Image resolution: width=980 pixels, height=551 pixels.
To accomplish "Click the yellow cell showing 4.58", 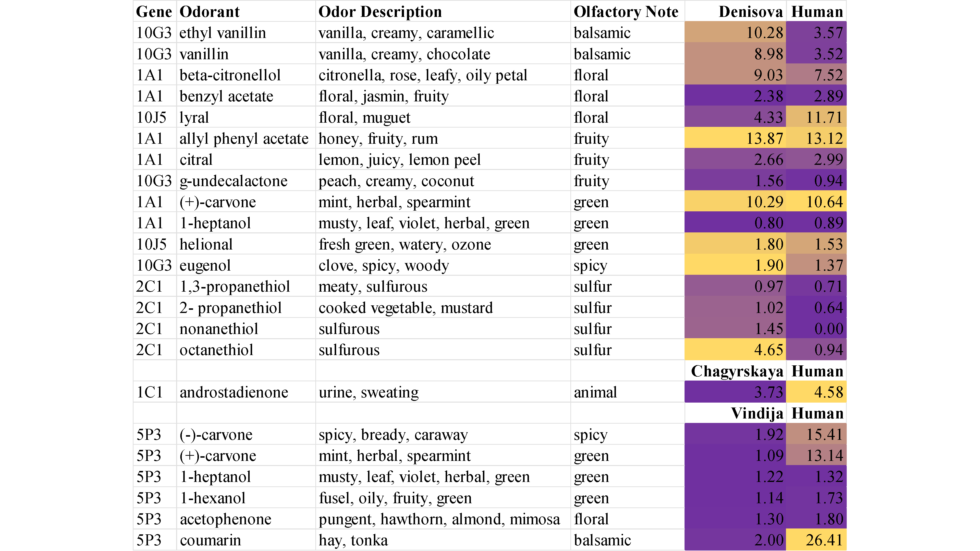I will pyautogui.click(x=816, y=392).
